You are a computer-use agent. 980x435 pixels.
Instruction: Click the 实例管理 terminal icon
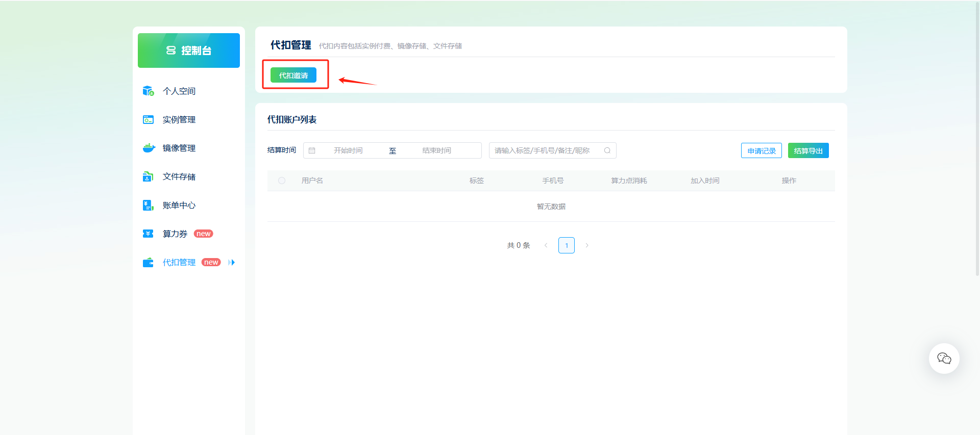click(x=148, y=119)
